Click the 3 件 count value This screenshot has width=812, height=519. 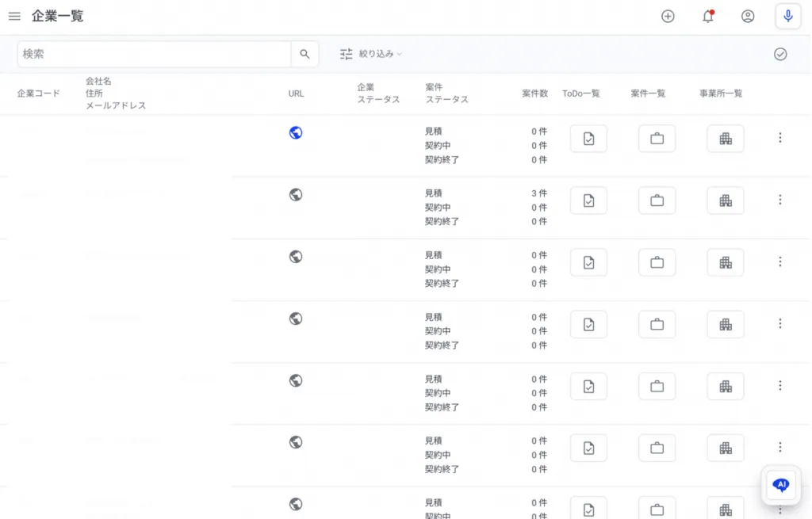[x=539, y=193]
